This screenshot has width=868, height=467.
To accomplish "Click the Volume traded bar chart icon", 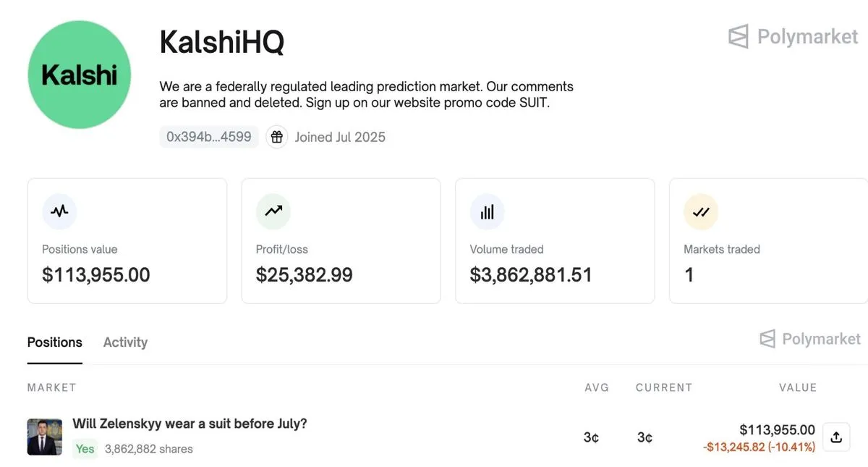I will tap(487, 211).
